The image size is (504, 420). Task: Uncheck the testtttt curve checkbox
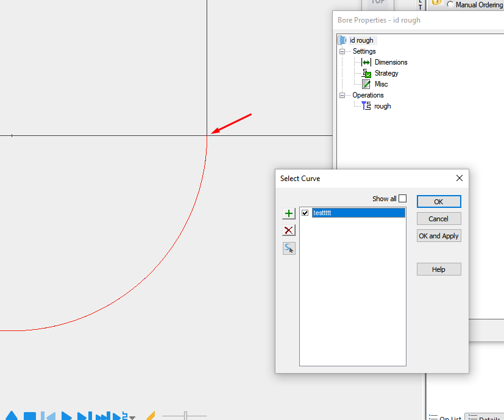[x=305, y=213]
